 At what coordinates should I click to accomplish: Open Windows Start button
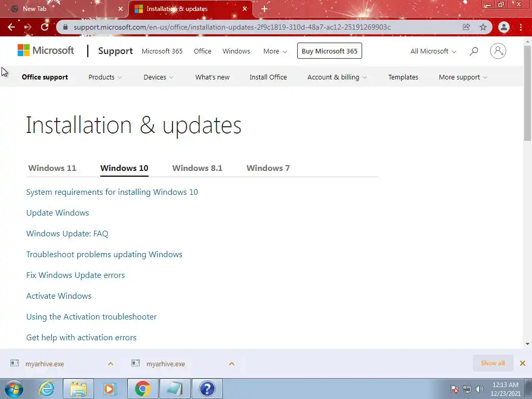[x=14, y=389]
